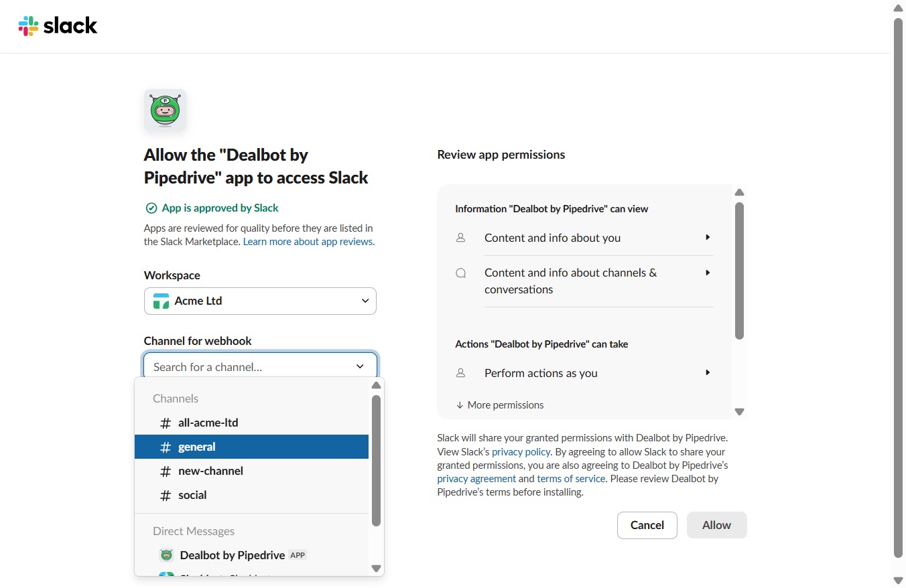
Task: Click the hash icon beside all-acme-ltd
Action: point(166,423)
